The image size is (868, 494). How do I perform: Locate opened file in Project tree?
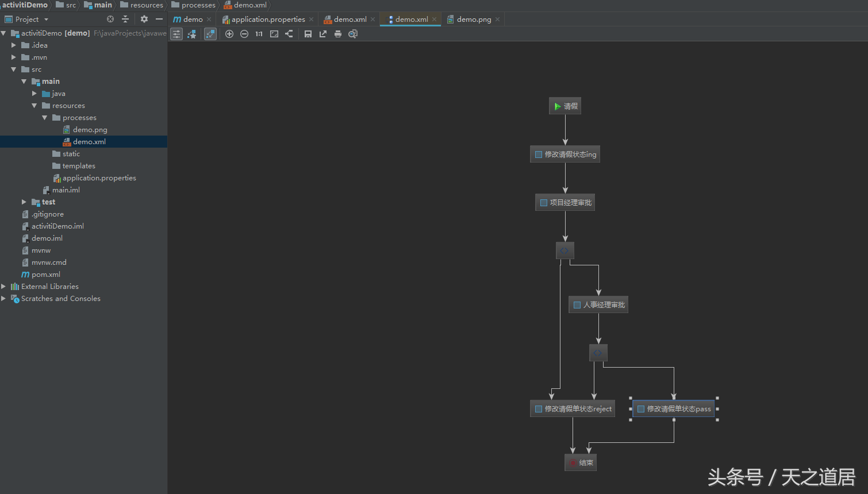coord(110,19)
